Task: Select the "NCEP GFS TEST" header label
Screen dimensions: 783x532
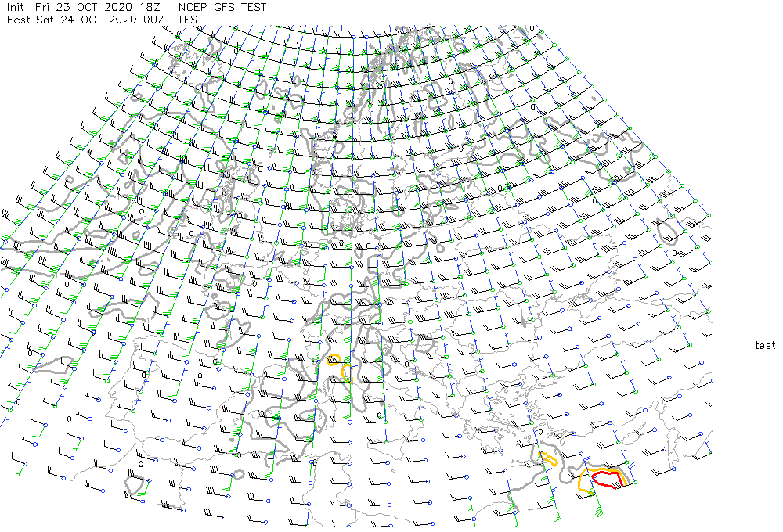Action: (x=222, y=8)
